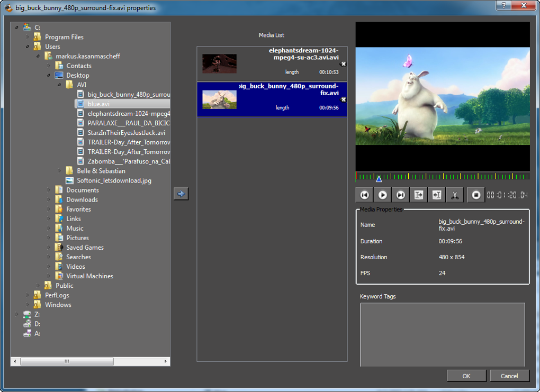Select StarzInTheirEyesJustJack.avi file

126,133
